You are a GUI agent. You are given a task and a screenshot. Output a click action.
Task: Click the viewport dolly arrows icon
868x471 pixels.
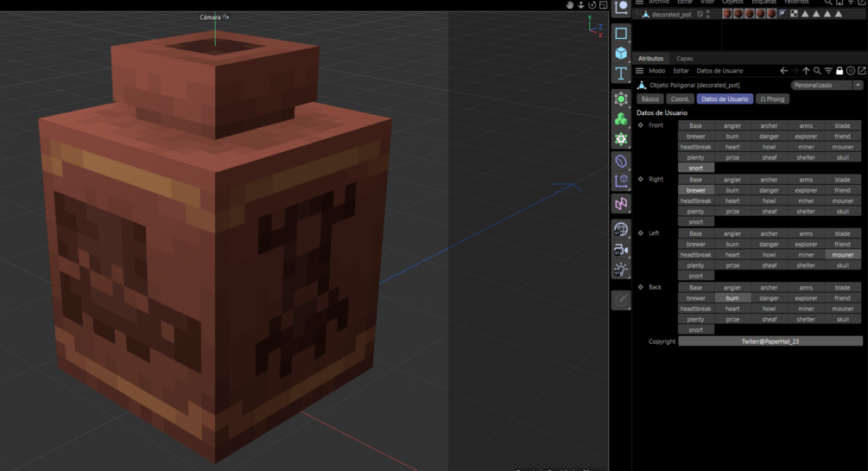pos(580,5)
